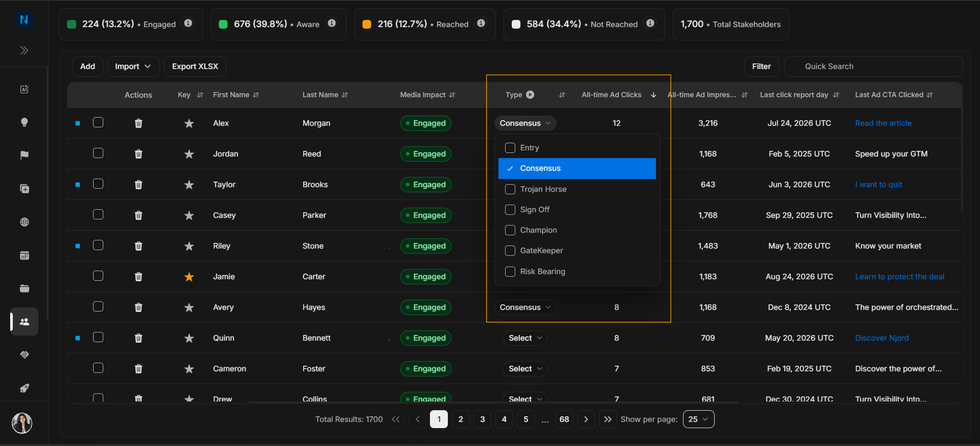Choose the Sign Off type option
This screenshot has height=446, width=980.
tap(577, 210)
